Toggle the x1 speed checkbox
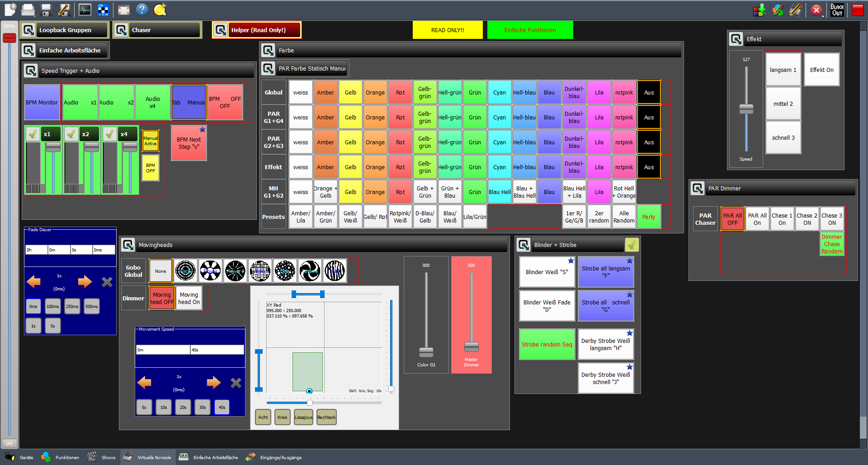This screenshot has width=868, height=465. pyautogui.click(x=33, y=134)
